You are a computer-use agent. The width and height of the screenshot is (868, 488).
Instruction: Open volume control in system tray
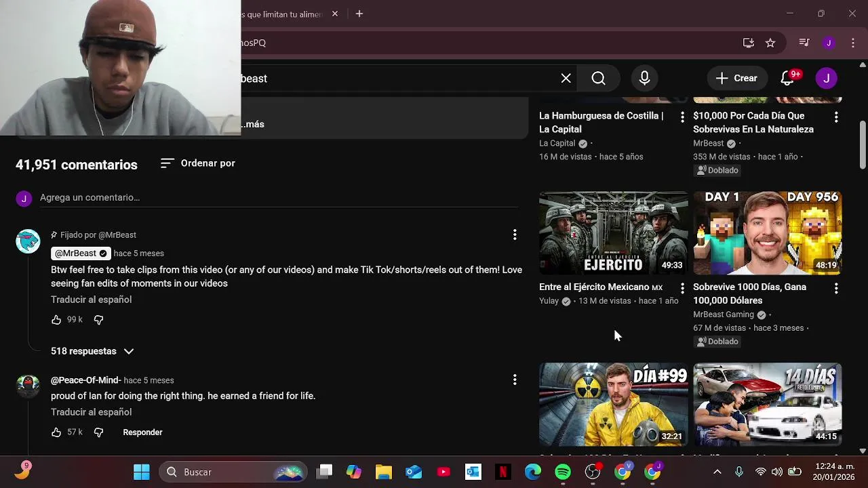point(777,472)
